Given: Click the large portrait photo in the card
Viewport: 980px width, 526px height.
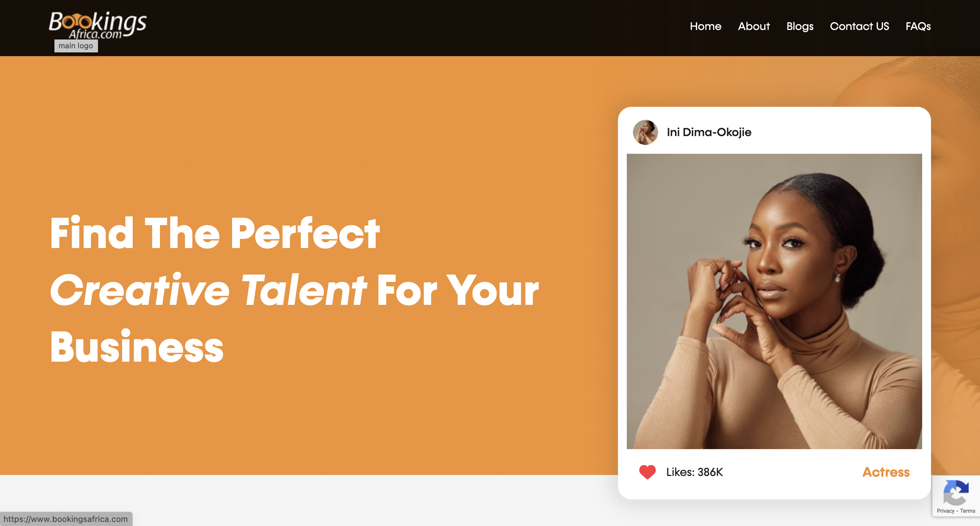Looking at the screenshot, I should (x=774, y=301).
